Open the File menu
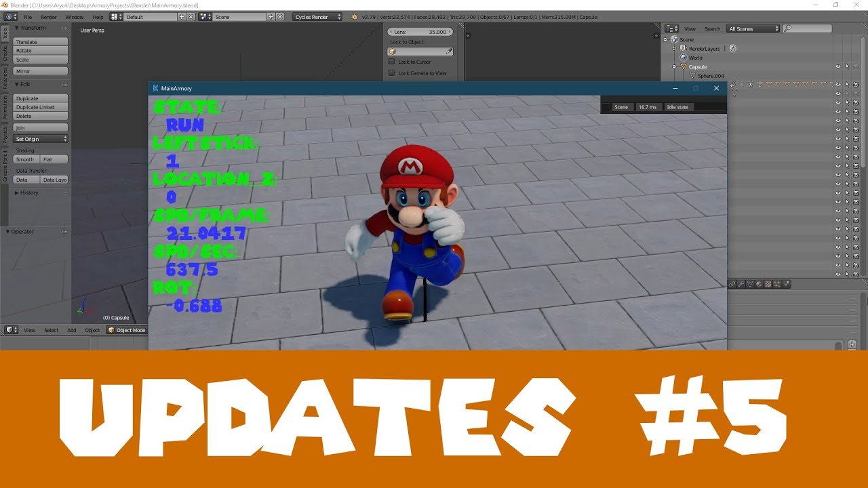Image resolution: width=868 pixels, height=488 pixels. point(28,16)
